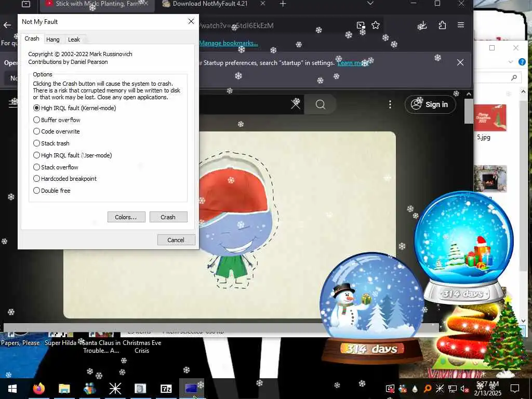This screenshot has height=399, width=532.
Task: Click the orange magnifier tray icon
Action: coord(428,389)
